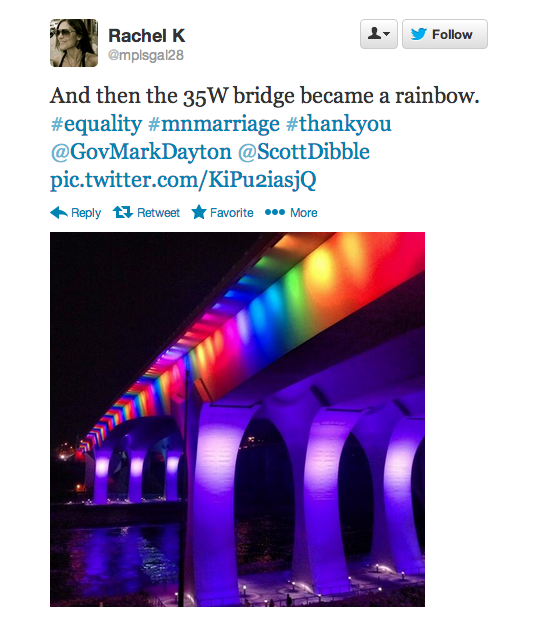Open the Rachel K profile name
The width and height of the screenshot is (537, 625).
(x=147, y=36)
